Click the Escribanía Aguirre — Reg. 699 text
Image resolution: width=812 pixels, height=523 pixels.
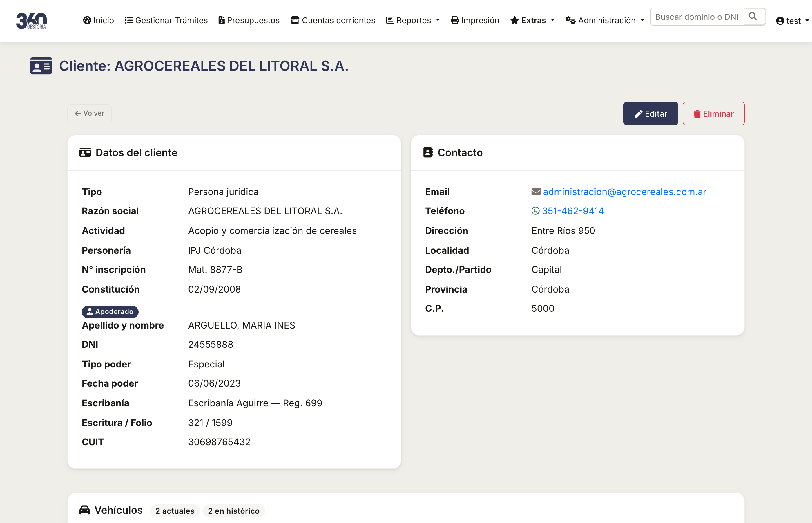[255, 403]
